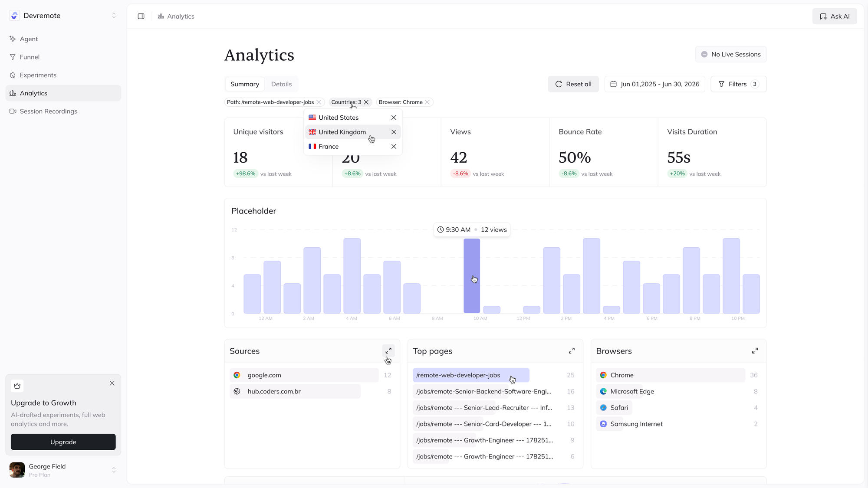The image size is (868, 488).
Task: Open the Devremote workspace switcher
Action: (x=63, y=16)
